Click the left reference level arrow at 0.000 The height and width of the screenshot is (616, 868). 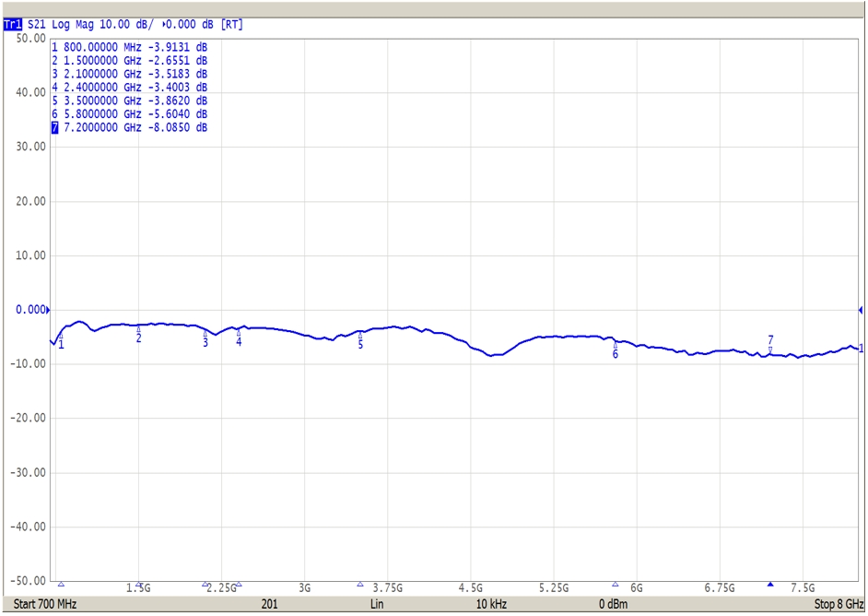(x=49, y=310)
